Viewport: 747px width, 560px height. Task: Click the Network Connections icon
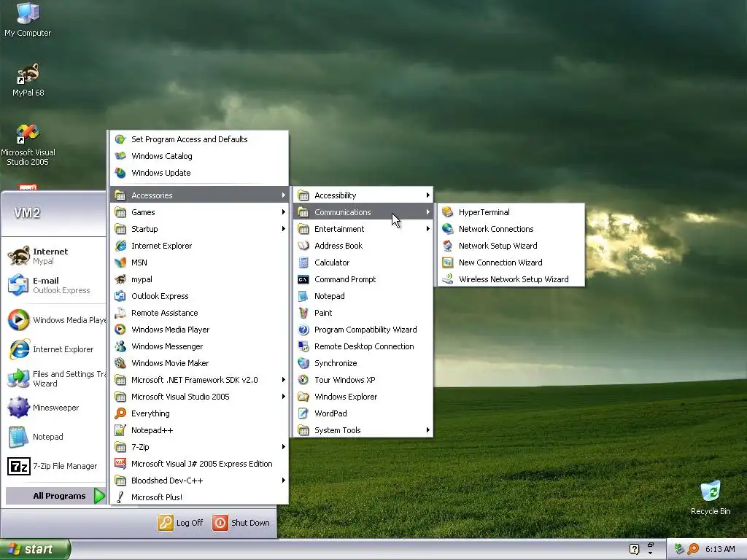pyautogui.click(x=447, y=229)
